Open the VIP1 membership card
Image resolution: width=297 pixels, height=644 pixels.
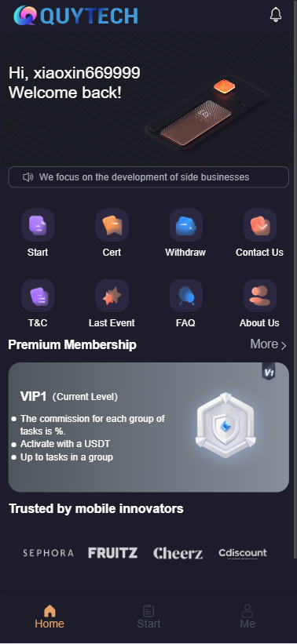(148, 428)
